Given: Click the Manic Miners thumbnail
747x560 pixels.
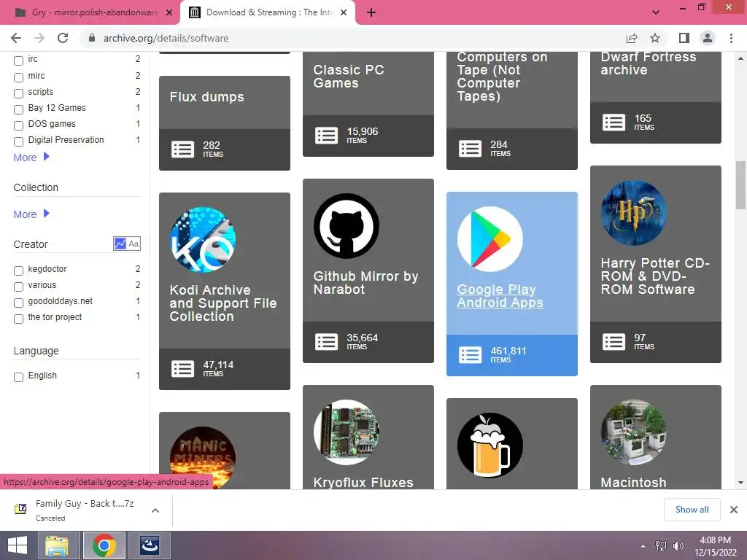Looking at the screenshot, I should [203, 458].
